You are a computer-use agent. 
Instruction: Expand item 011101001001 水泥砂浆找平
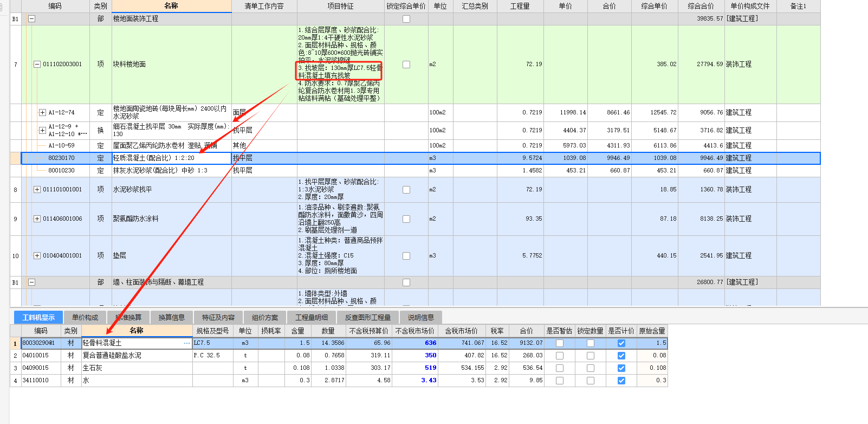pos(37,190)
